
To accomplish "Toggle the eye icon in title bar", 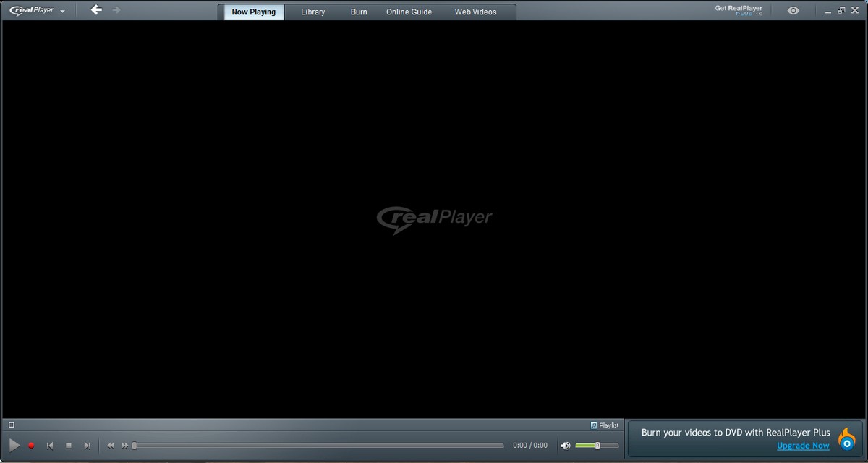I will (793, 11).
